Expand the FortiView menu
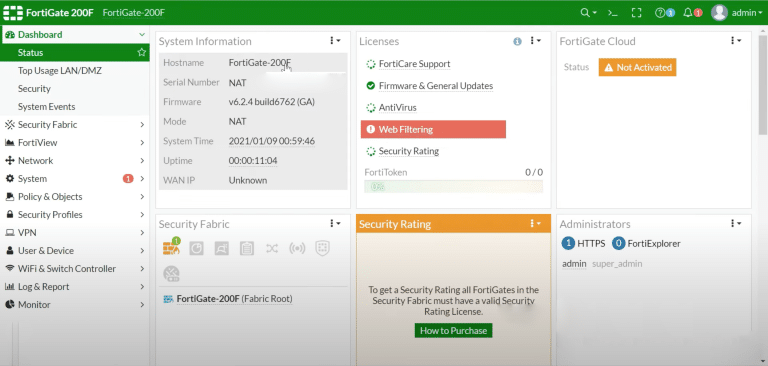 point(74,143)
